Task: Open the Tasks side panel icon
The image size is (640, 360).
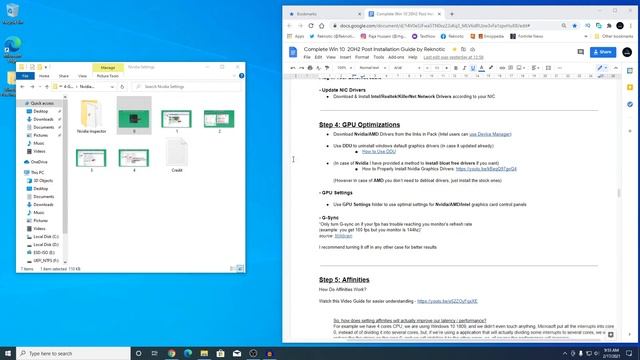Action: [x=630, y=104]
